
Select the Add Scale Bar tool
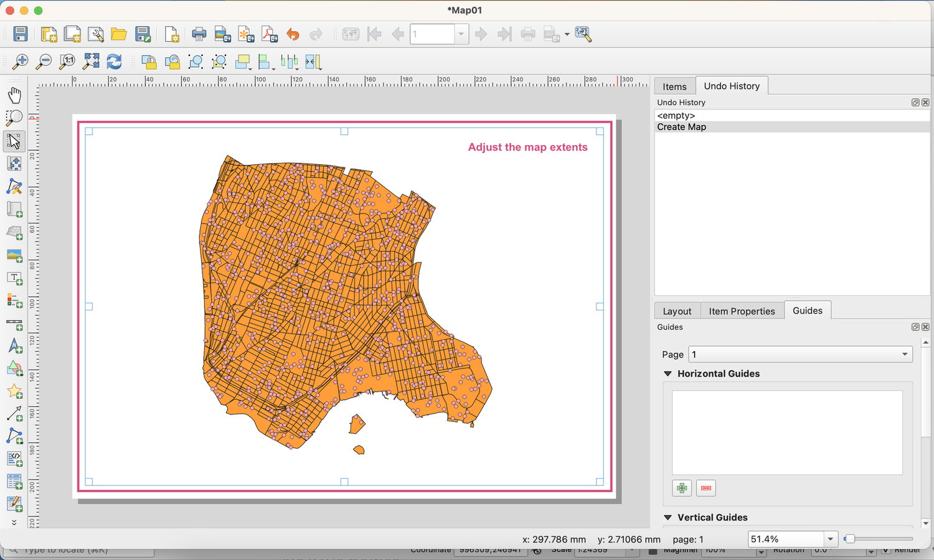tap(15, 324)
